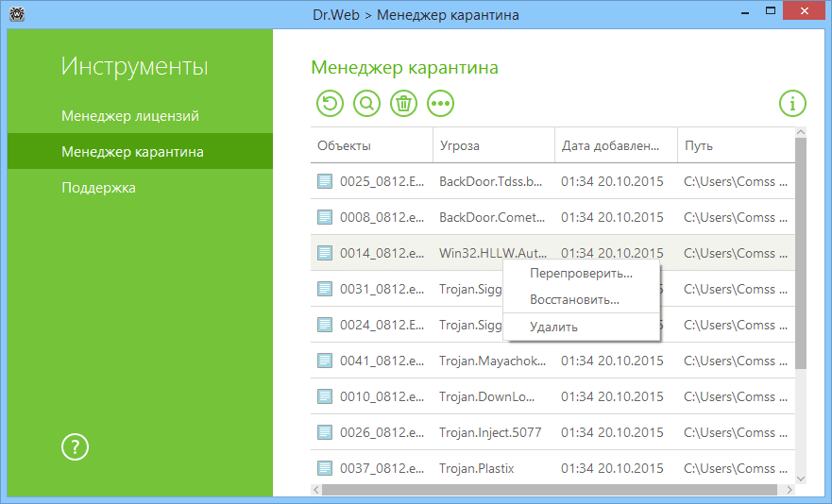Image resolution: width=832 pixels, height=504 pixels.
Task: Click file icon of 0008_0812.e... row
Action: (325, 217)
